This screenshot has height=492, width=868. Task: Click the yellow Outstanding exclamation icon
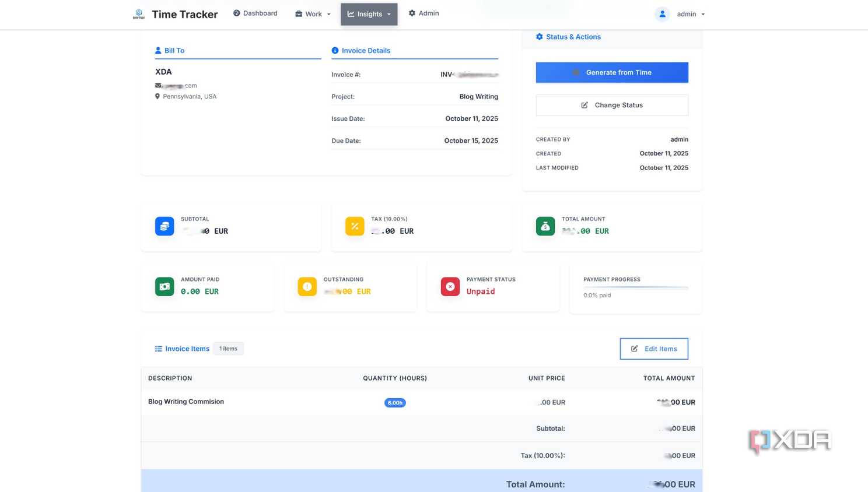coord(307,287)
